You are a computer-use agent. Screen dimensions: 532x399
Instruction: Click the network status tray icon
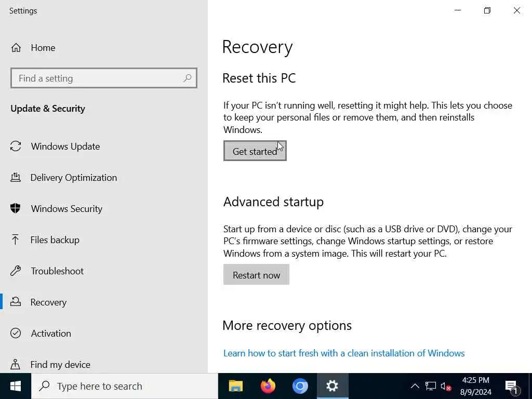(x=431, y=386)
